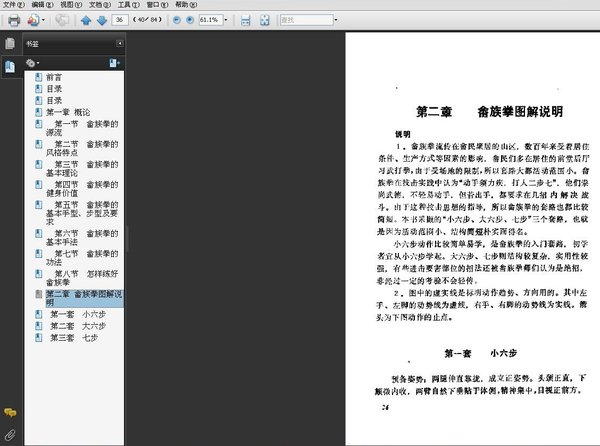Open the 窗口 menu
The height and width of the screenshot is (446, 600).
pyautogui.click(x=157, y=5)
